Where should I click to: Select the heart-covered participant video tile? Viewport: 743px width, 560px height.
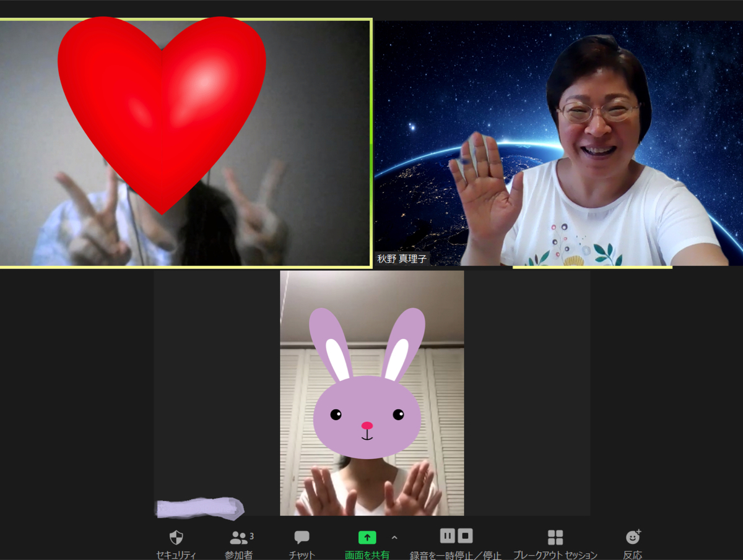(185, 143)
